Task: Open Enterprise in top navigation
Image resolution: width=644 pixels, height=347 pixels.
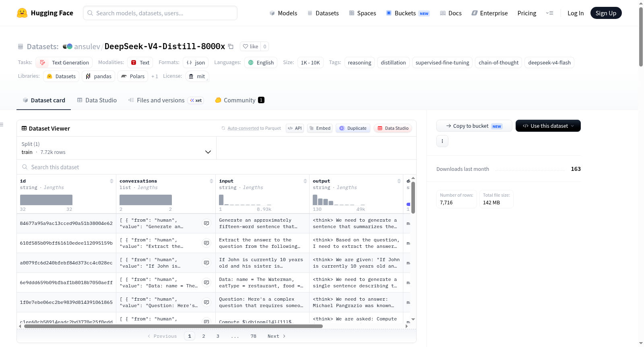Action: [x=489, y=13]
